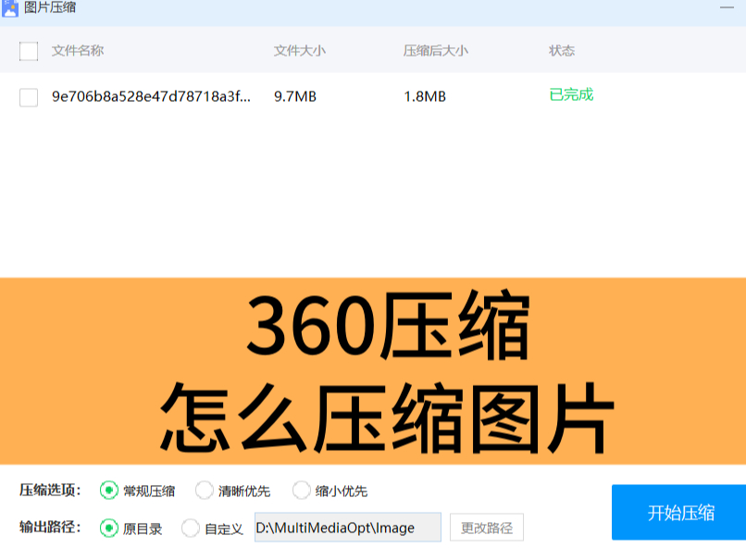
Task: Tick the select-all checkbox beside 文件名称
Action: 29,52
